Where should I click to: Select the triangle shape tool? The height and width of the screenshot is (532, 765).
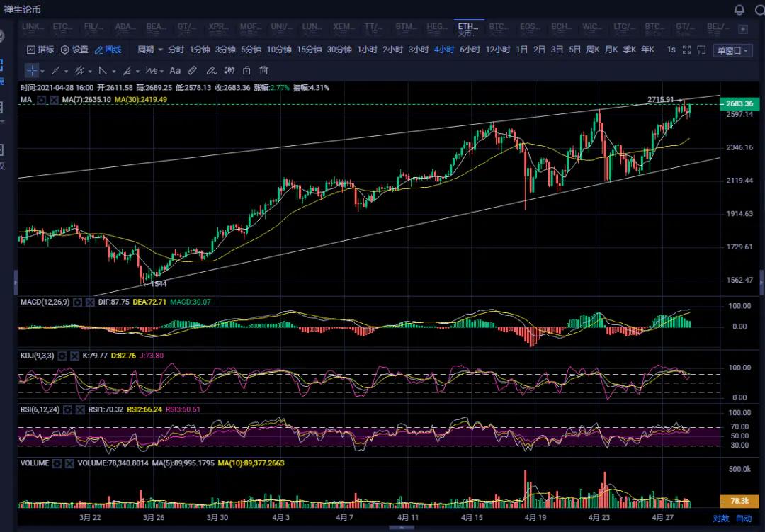[x=103, y=70]
